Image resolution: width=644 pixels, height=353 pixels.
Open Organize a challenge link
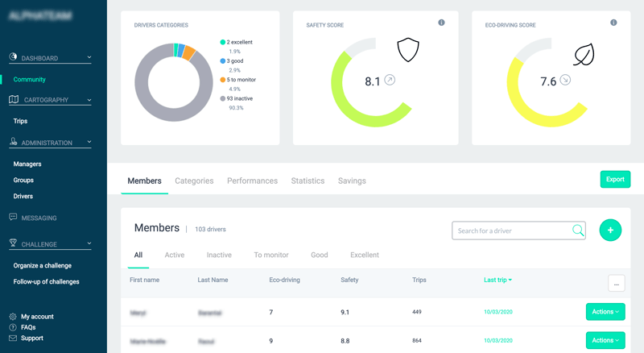[x=43, y=265]
